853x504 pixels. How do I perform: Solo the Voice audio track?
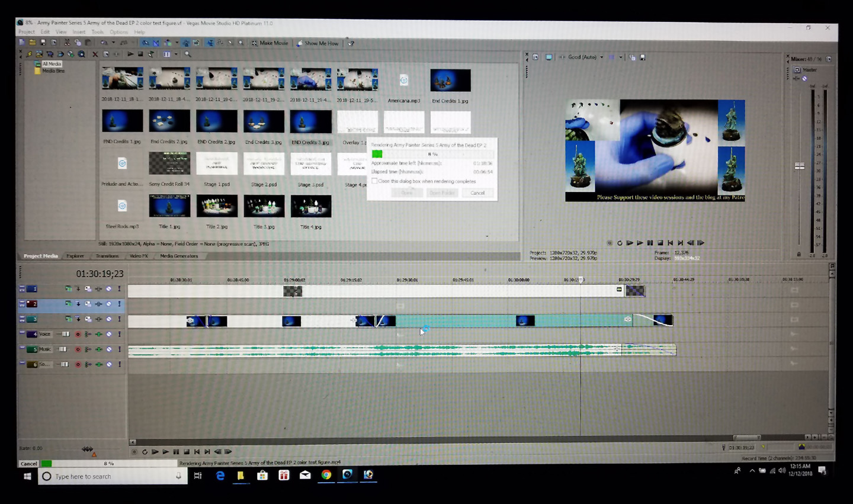[x=120, y=334]
